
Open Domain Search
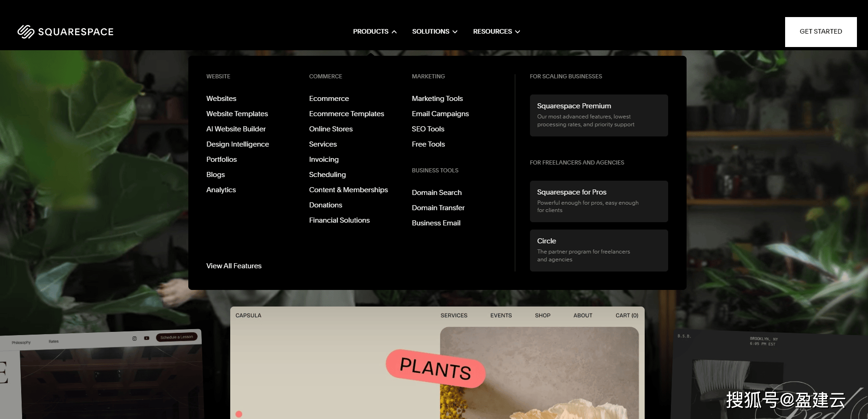tap(437, 193)
